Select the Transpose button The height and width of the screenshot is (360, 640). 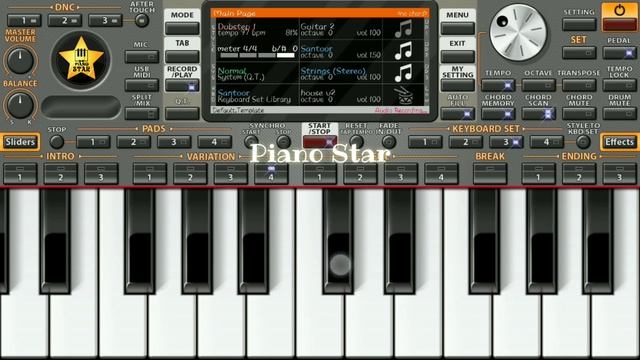tap(579, 85)
